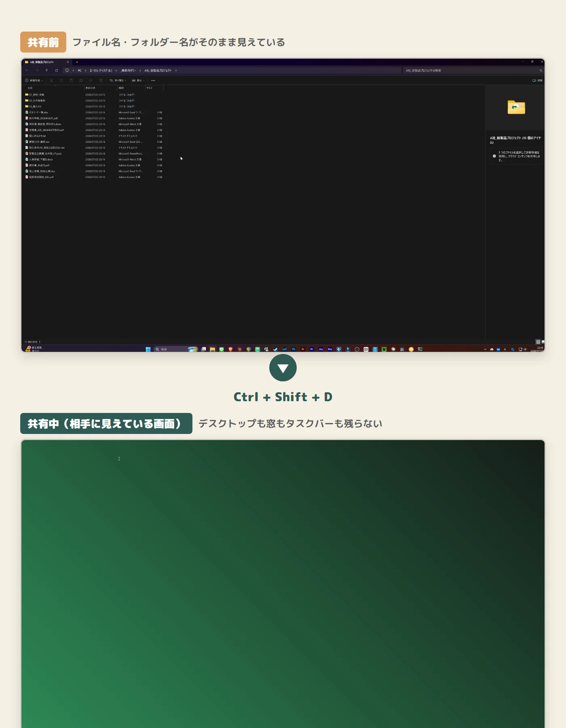Open Minecraft from the taskbar

[384, 349]
